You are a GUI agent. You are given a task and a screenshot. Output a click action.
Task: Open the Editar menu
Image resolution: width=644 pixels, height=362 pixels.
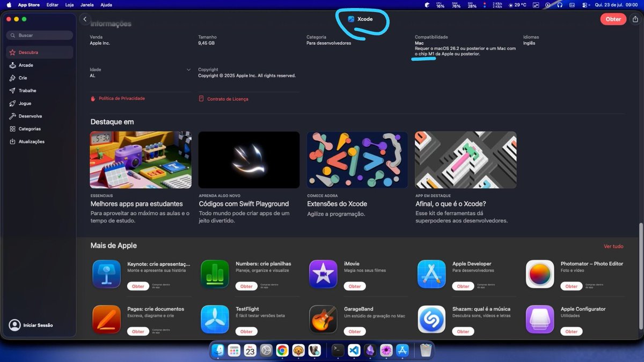(53, 5)
